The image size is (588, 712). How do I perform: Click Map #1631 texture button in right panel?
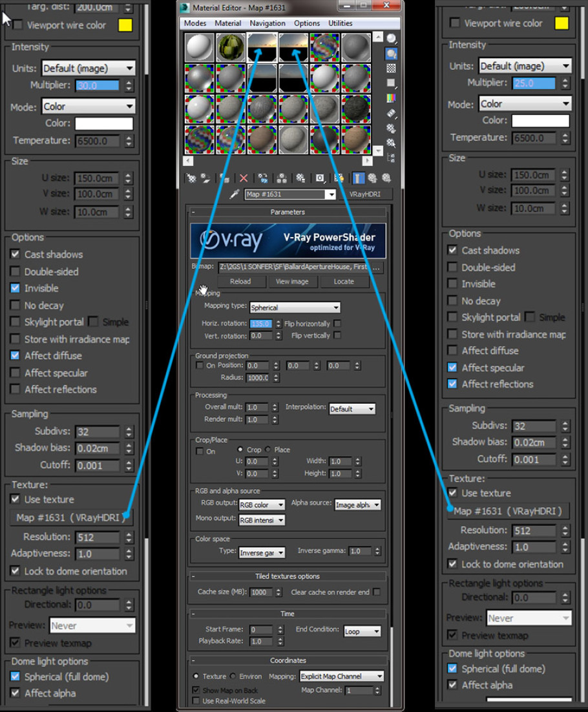pyautogui.click(x=508, y=511)
